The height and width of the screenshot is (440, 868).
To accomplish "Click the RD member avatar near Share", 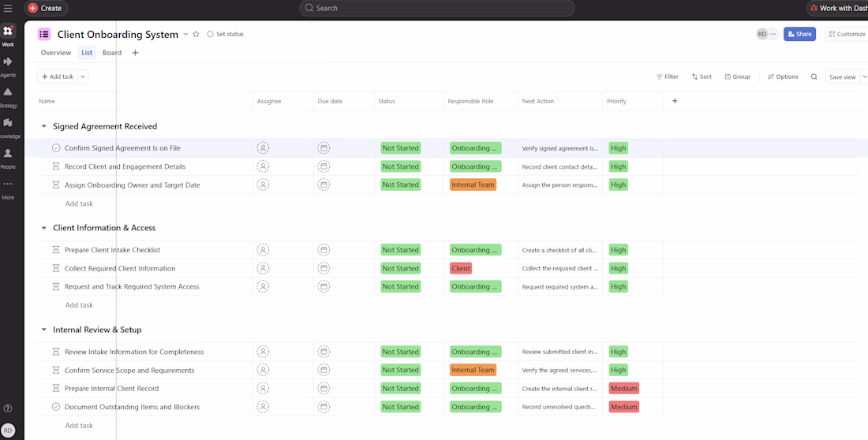I will (x=762, y=35).
